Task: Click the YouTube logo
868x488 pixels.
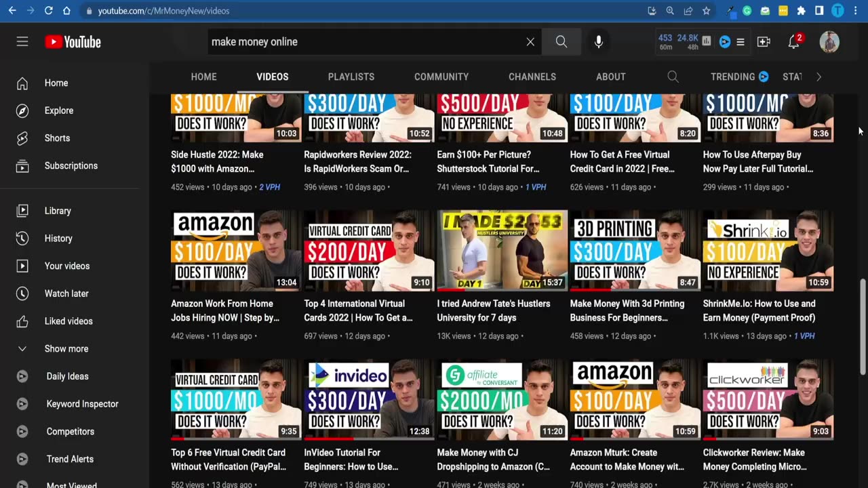Action: click(73, 42)
